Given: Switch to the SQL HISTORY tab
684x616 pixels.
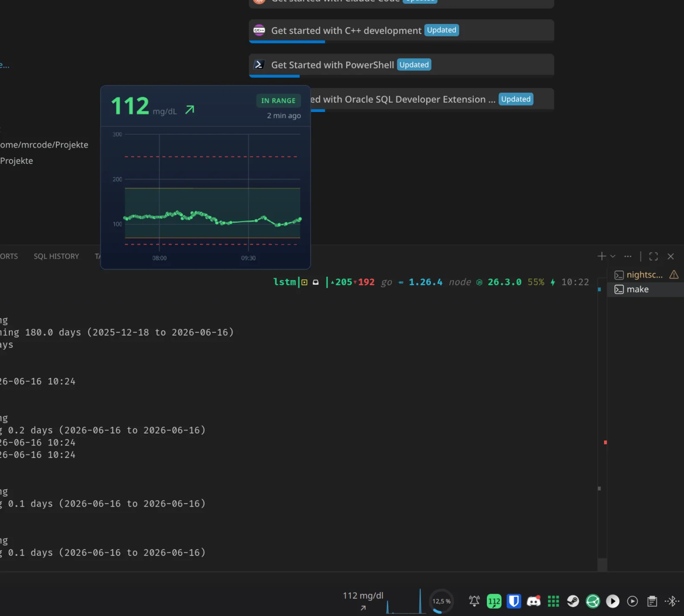Looking at the screenshot, I should click(x=56, y=256).
